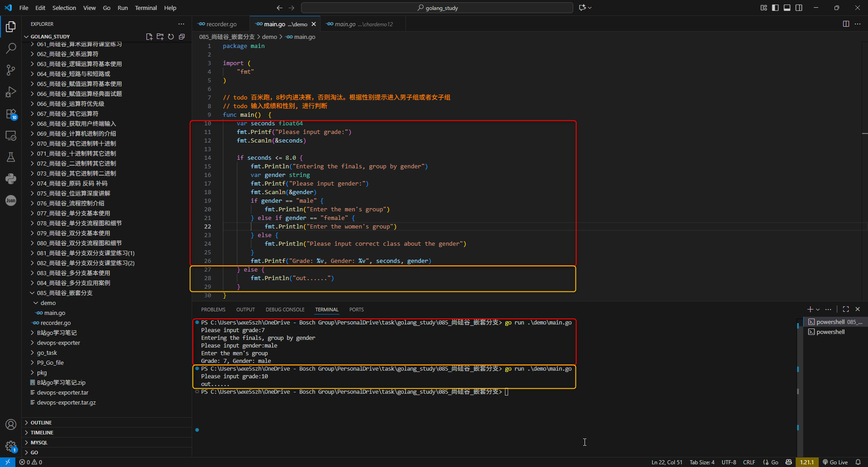The image size is (868, 467).
Task: Split the editor to the right
Action: click(846, 24)
